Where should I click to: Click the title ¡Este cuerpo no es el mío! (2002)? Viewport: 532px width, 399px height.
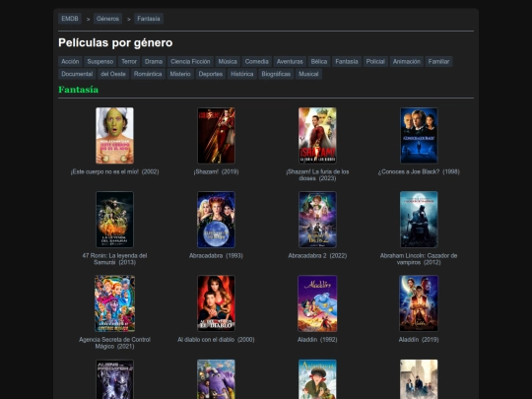point(114,172)
